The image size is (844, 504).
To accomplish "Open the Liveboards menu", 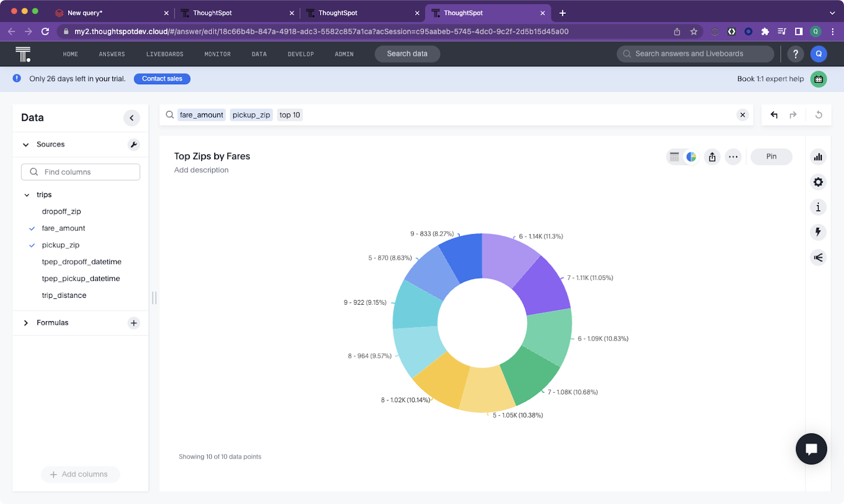I will (x=165, y=54).
